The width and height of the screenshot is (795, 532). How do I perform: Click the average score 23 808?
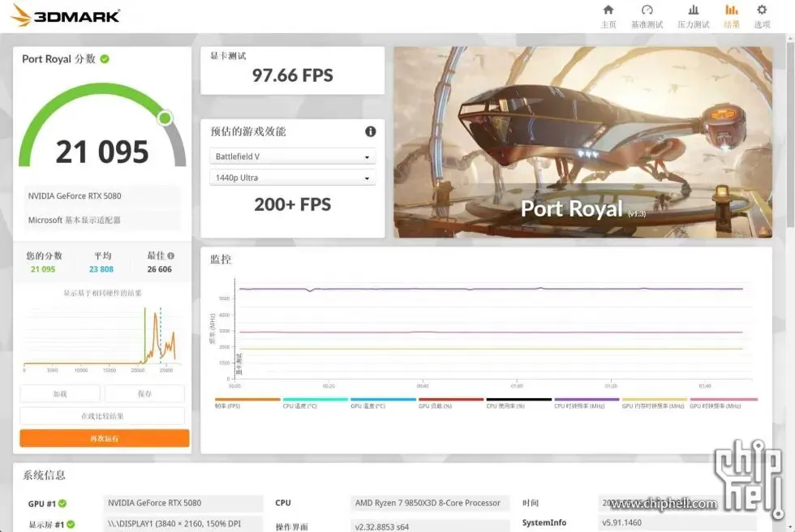point(101,269)
